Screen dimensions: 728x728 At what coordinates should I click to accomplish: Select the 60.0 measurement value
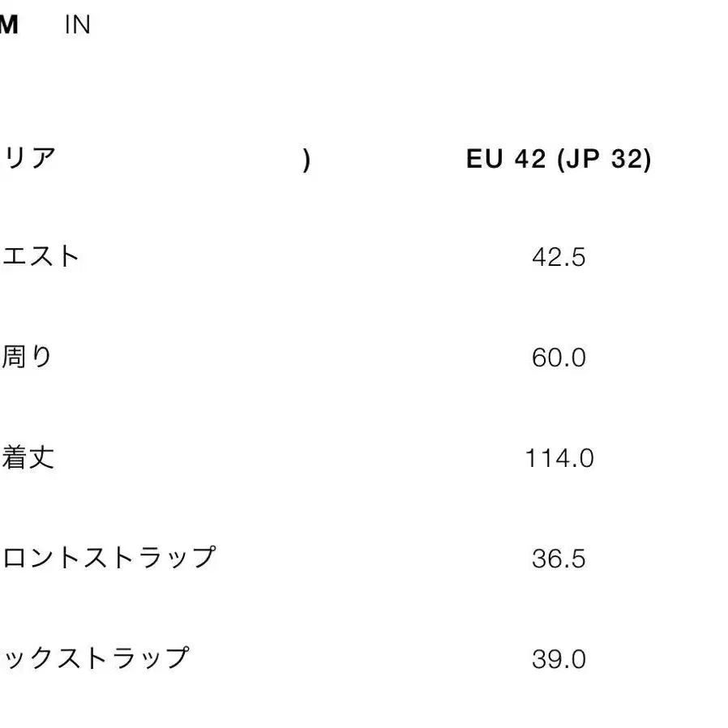pyautogui.click(x=559, y=358)
